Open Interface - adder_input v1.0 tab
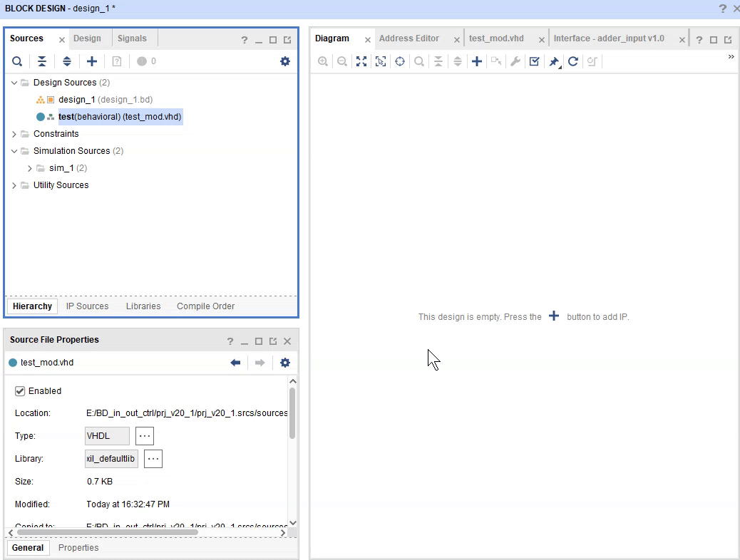Image resolution: width=740 pixels, height=560 pixels. [x=609, y=38]
